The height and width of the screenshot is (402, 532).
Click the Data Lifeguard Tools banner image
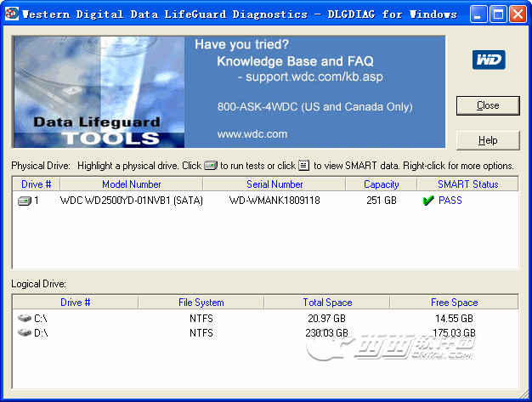tap(99, 92)
